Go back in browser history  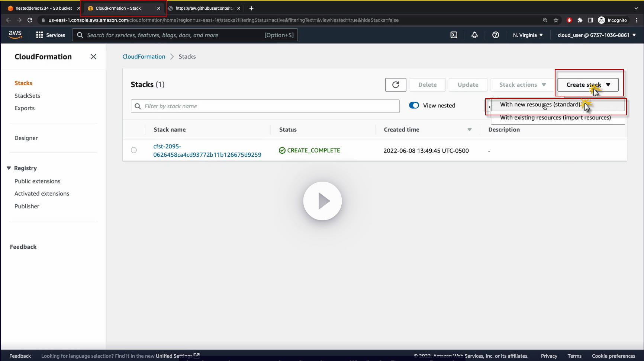[x=9, y=20]
